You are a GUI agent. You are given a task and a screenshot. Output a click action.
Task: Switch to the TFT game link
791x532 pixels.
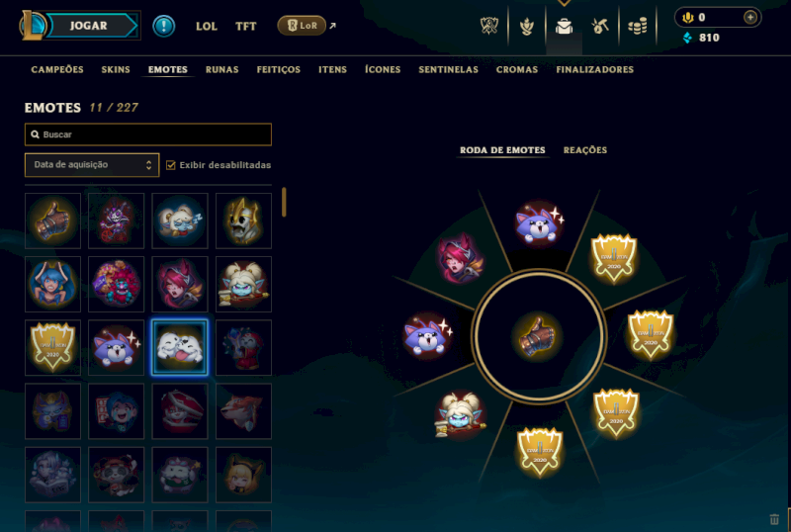245,27
